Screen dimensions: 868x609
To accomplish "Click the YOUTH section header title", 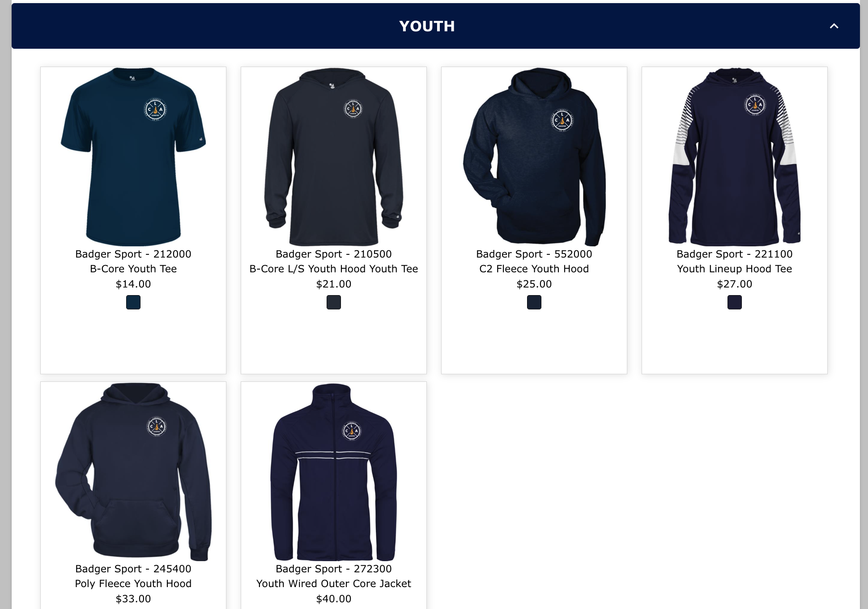I will [x=427, y=26].
